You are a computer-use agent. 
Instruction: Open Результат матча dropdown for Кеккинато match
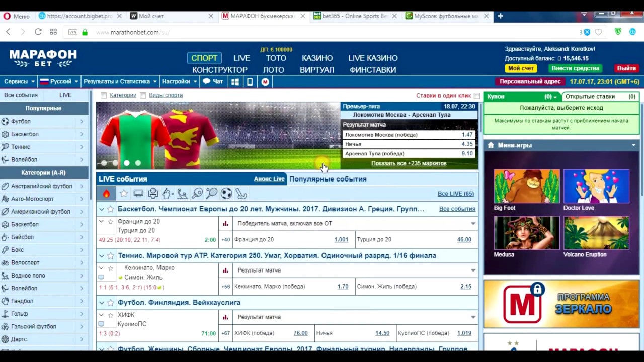coord(473,270)
